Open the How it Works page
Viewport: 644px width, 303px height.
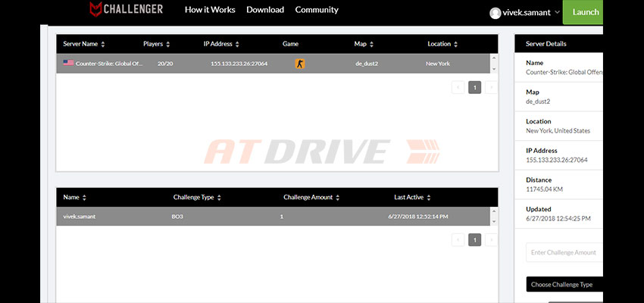coord(210,10)
